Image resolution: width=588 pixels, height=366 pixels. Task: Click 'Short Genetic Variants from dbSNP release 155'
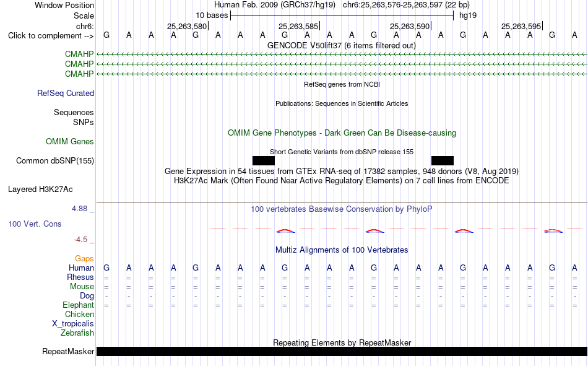pos(342,152)
